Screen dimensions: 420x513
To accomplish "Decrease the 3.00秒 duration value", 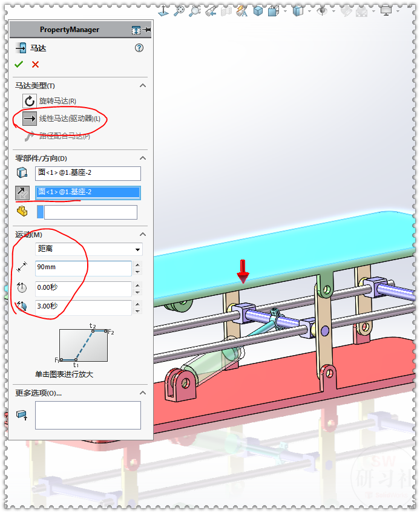I will pos(138,311).
